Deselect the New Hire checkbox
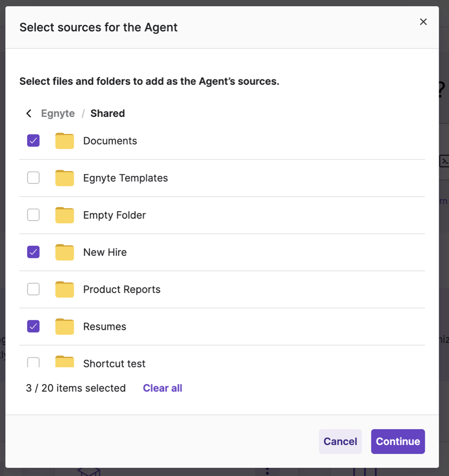Screen dimensions: 449x476 (33, 252)
